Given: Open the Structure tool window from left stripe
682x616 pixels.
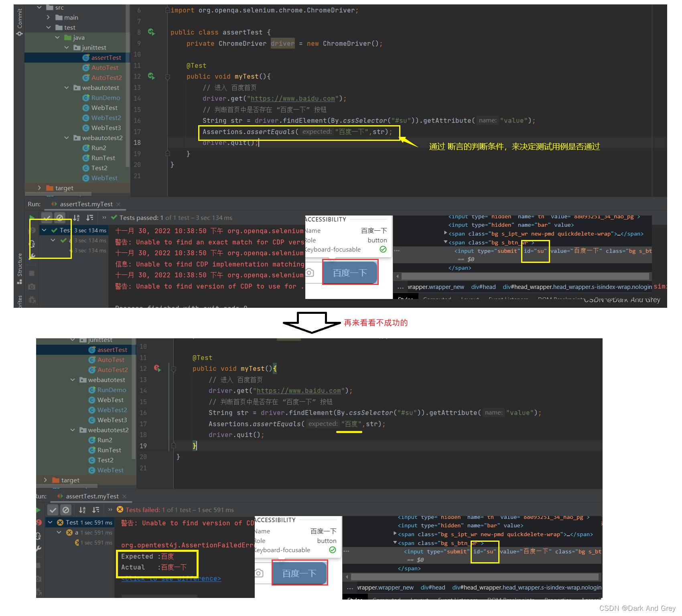Looking at the screenshot, I should 19,268.
